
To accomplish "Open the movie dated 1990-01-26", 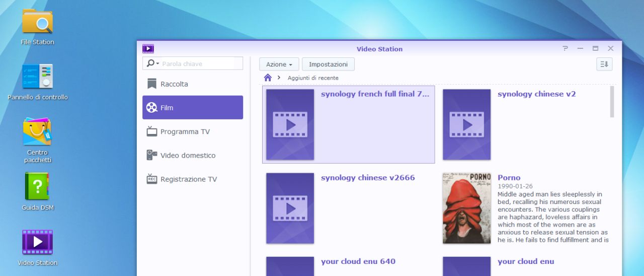I will click(509, 177).
